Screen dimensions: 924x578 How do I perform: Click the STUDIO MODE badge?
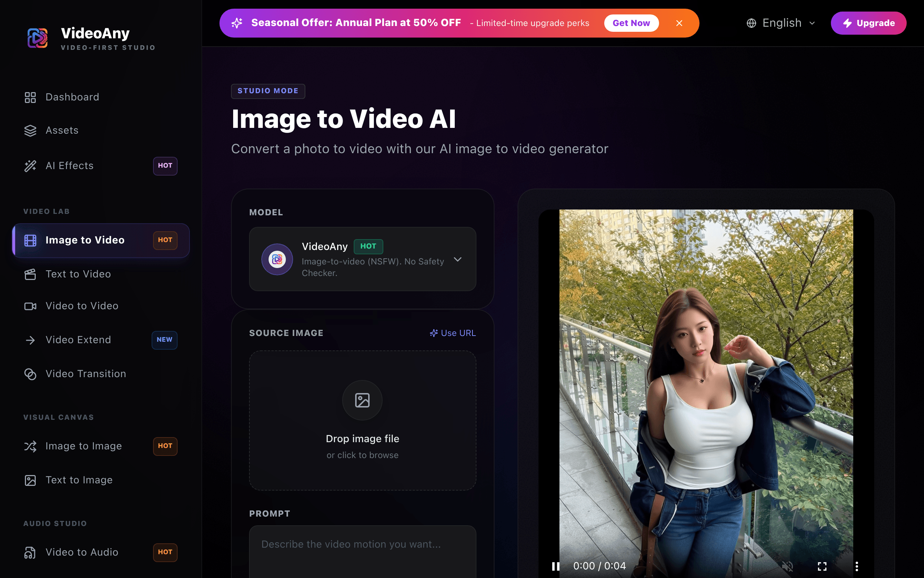coord(268,91)
